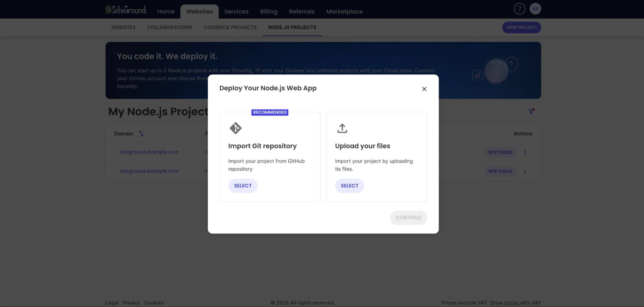Image resolution: width=644 pixels, height=307 pixels.
Task: Go to the Home nav item
Action: click(166, 12)
